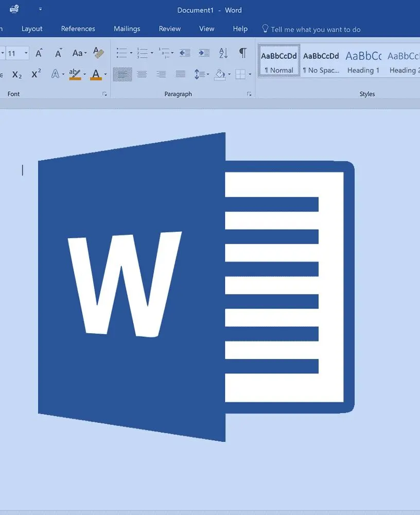Click the Decrease Indent icon

[x=185, y=53]
